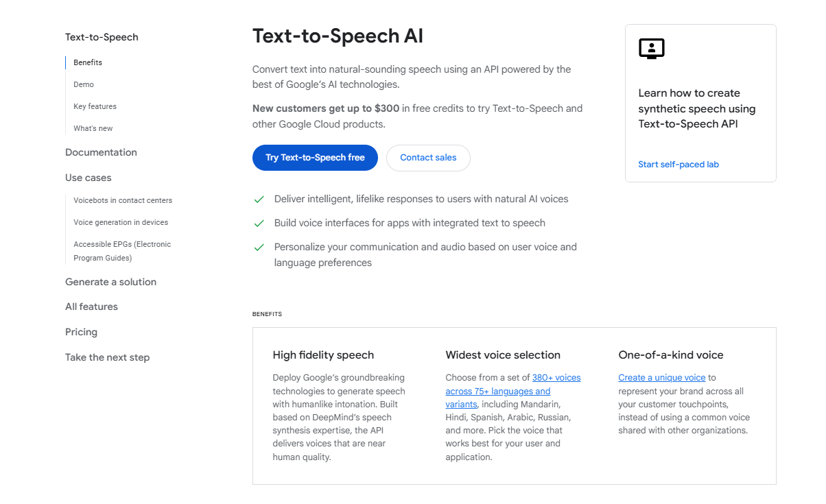Open the Documentation section
The width and height of the screenshot is (826, 504).
(x=101, y=152)
